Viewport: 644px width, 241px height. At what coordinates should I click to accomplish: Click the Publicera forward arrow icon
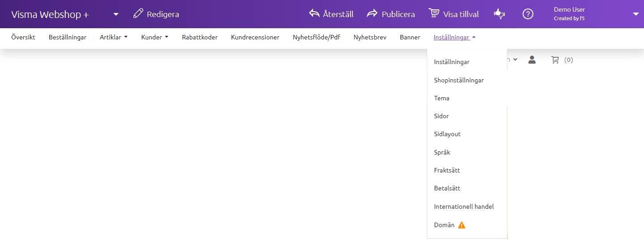[x=372, y=13]
